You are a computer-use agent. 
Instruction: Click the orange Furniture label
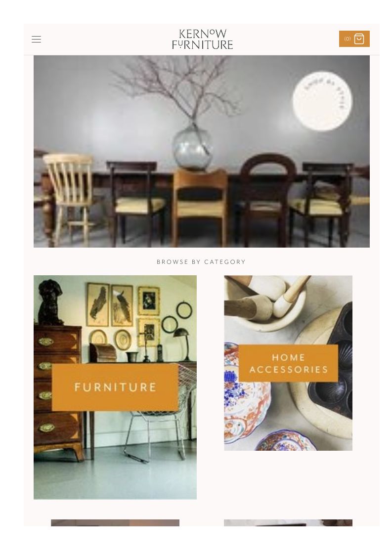coord(115,387)
